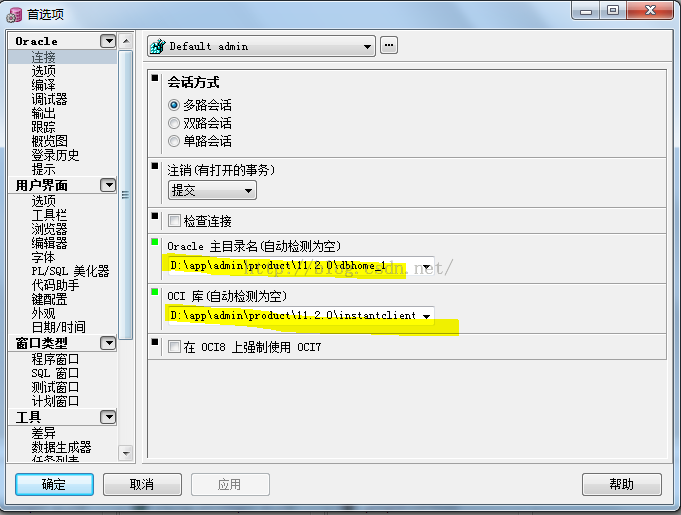
Task: Collapse the 用户界面 category expander
Action: pyautogui.click(x=108, y=185)
